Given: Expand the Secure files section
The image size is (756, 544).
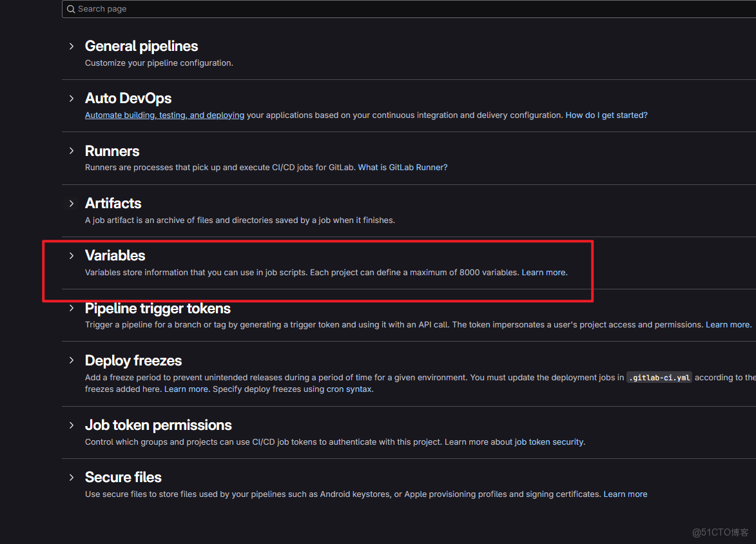Looking at the screenshot, I should point(71,477).
